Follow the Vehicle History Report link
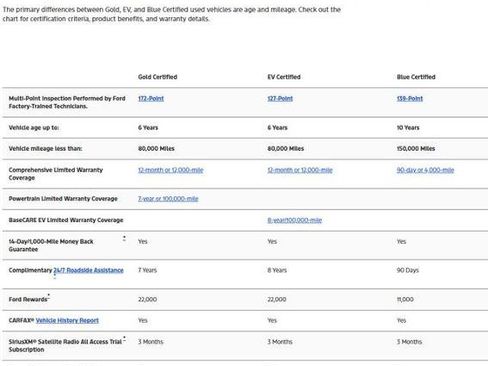488x366 pixels. click(x=67, y=321)
